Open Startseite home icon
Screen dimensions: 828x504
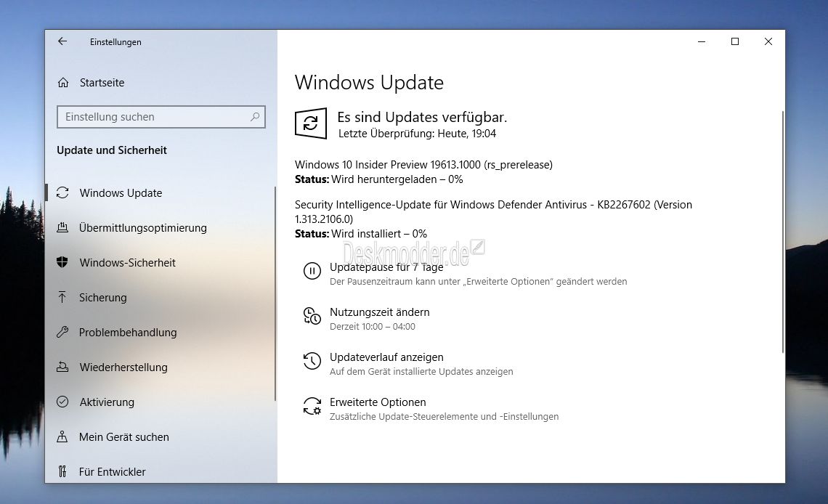63,82
